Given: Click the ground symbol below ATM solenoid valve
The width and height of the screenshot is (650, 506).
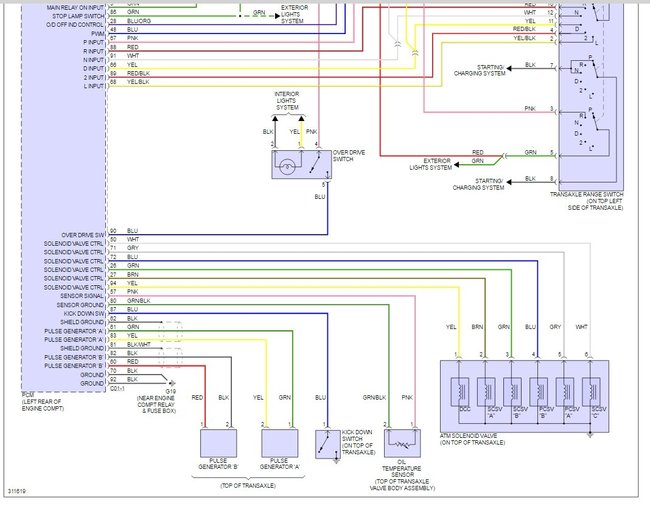Looking at the screenshot, I should click(x=590, y=435).
